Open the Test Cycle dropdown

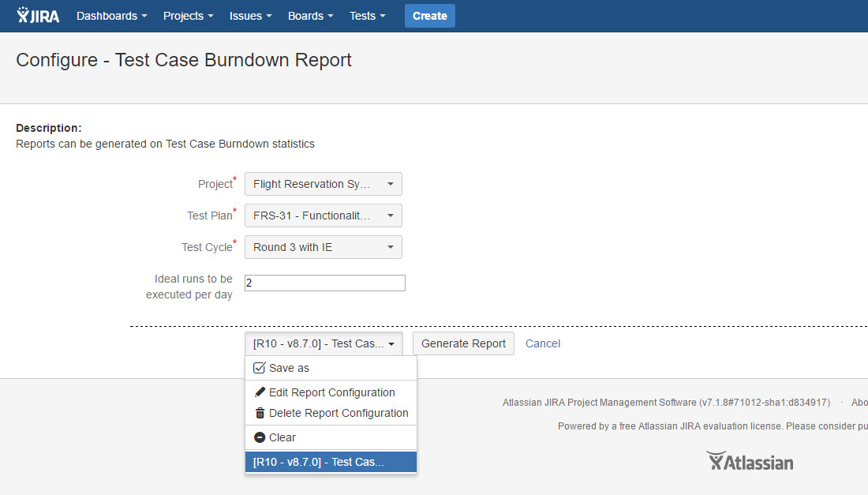(x=323, y=247)
